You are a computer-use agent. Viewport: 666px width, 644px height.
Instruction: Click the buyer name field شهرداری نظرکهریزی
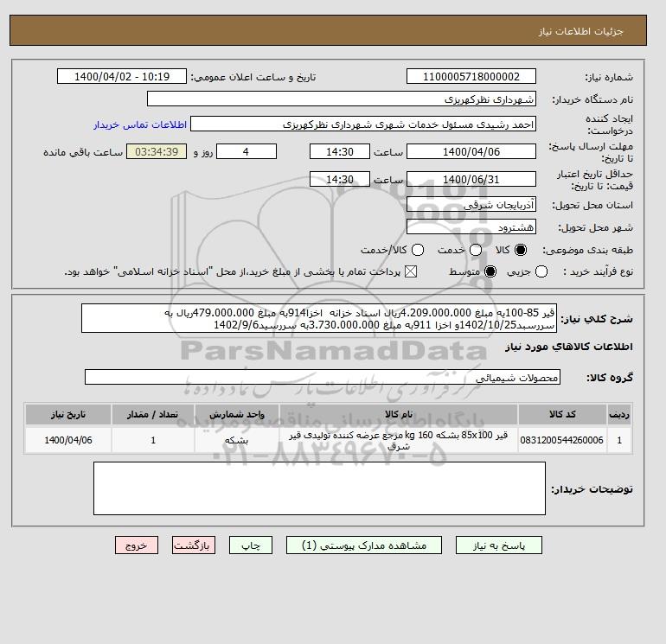(x=342, y=99)
